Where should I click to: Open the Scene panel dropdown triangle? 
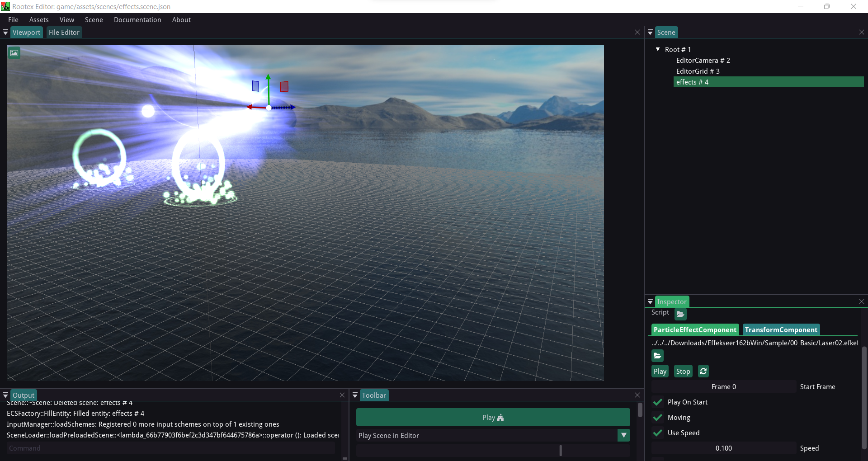click(650, 32)
